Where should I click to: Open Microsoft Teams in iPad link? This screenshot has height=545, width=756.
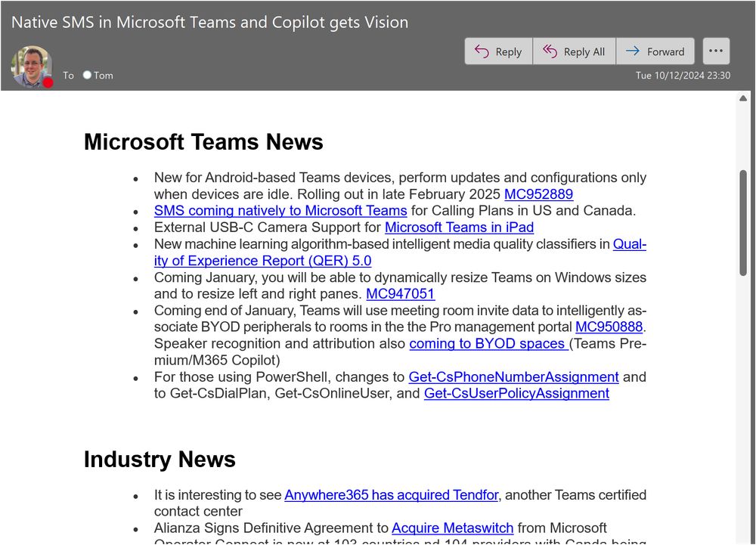pyautogui.click(x=459, y=227)
